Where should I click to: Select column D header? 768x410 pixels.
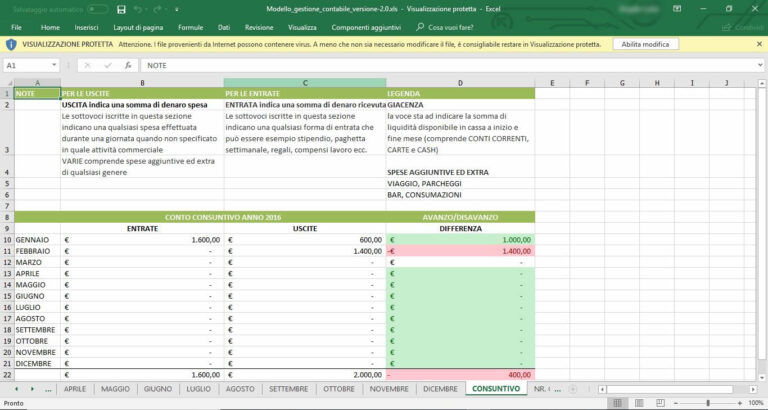(x=460, y=83)
